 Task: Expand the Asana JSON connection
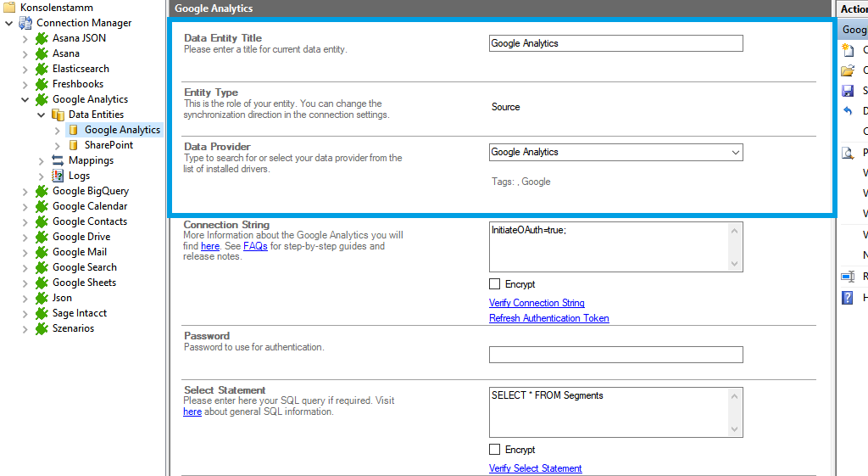pyautogui.click(x=25, y=39)
